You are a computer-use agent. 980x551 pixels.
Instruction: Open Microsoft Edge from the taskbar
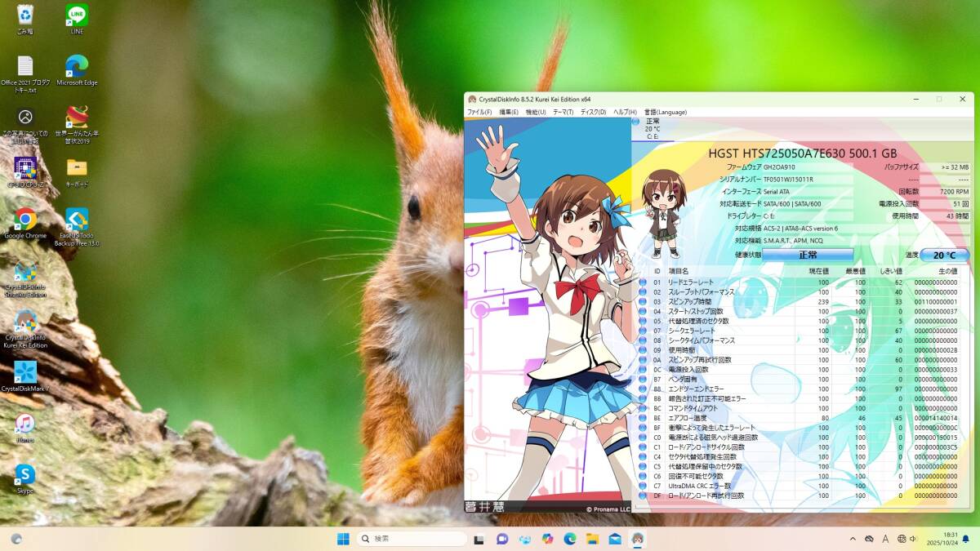pyautogui.click(x=570, y=539)
